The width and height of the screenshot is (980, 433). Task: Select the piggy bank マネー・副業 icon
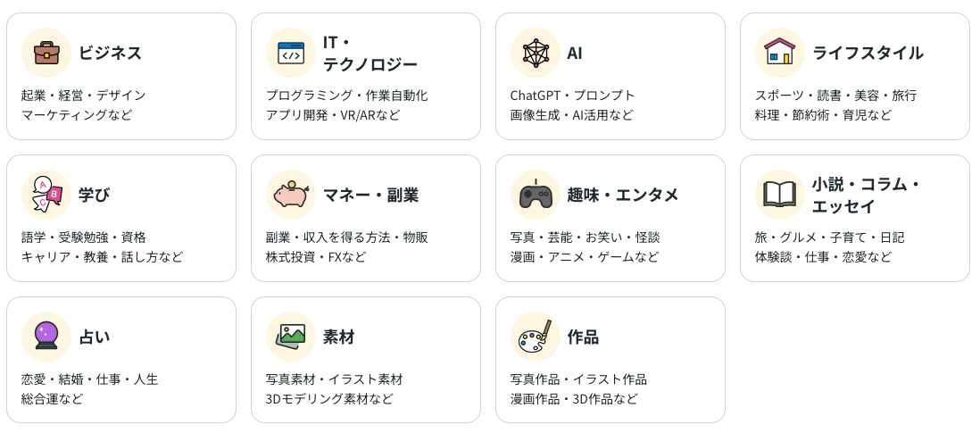[x=291, y=195]
